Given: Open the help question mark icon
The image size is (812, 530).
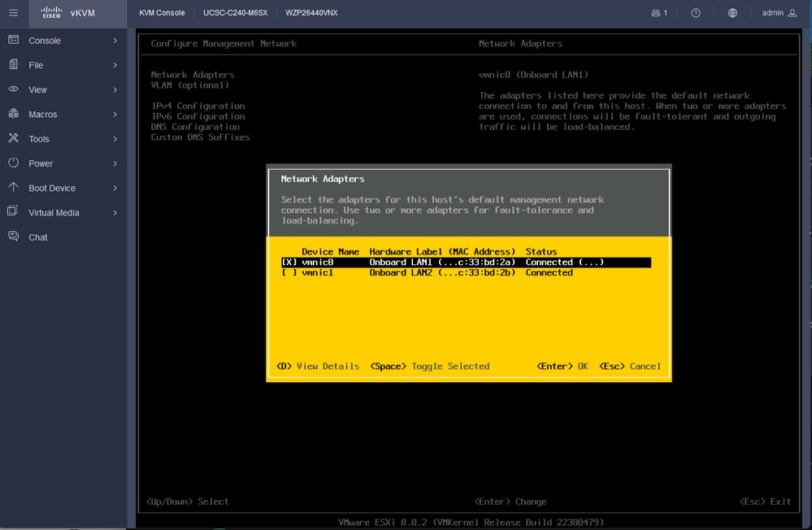Looking at the screenshot, I should (696, 13).
